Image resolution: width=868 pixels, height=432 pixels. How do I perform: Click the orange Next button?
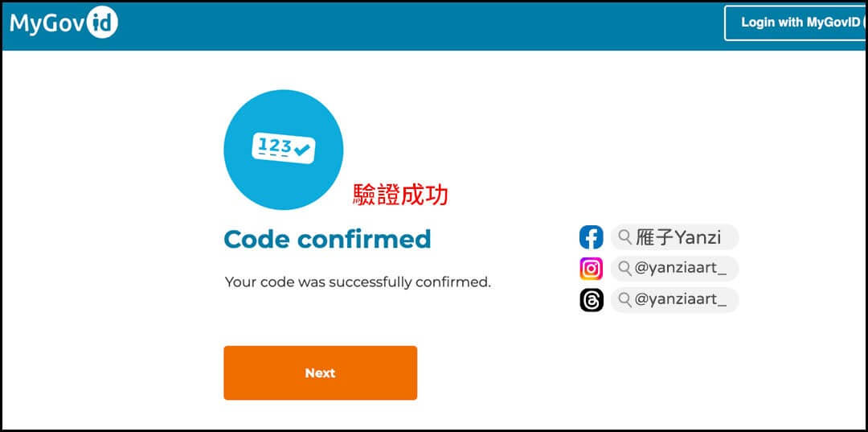pyautogui.click(x=320, y=372)
